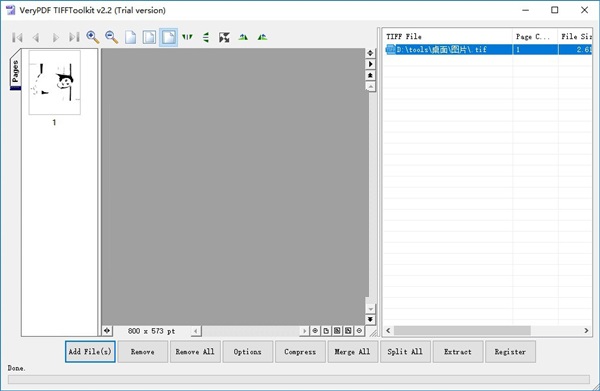Select the D:\tools .tif file row
The height and width of the screenshot is (391, 600).
click(488, 49)
